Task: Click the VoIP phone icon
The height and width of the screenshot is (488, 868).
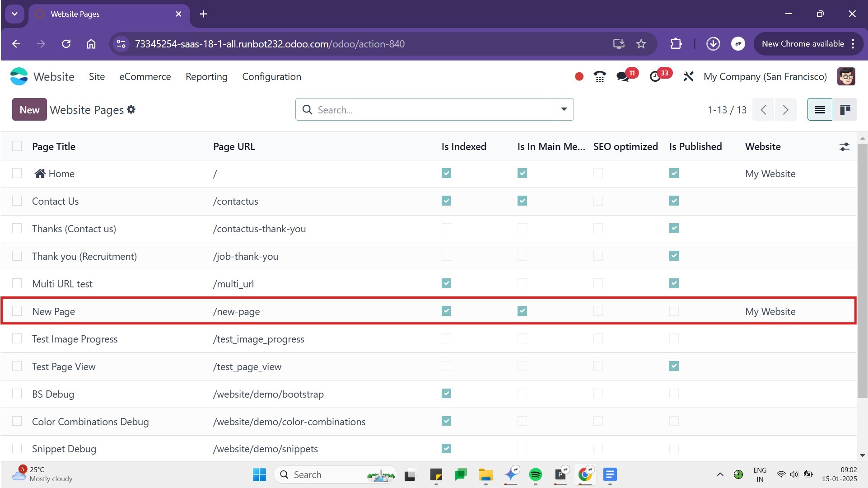Action: [x=599, y=77]
